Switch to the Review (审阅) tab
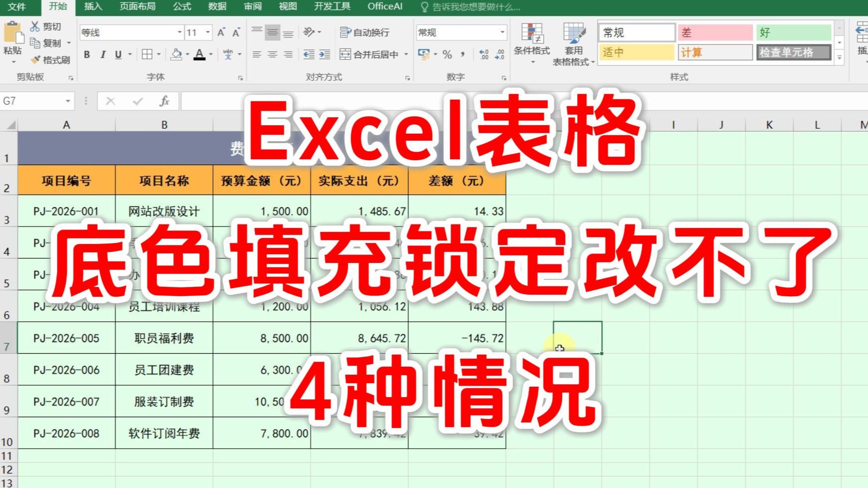Image resolution: width=868 pixels, height=488 pixels. (253, 6)
